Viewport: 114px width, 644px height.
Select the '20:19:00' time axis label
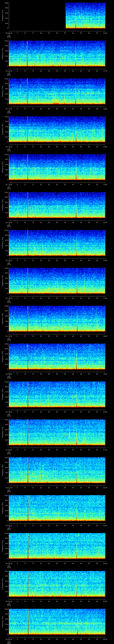(9, 412)
